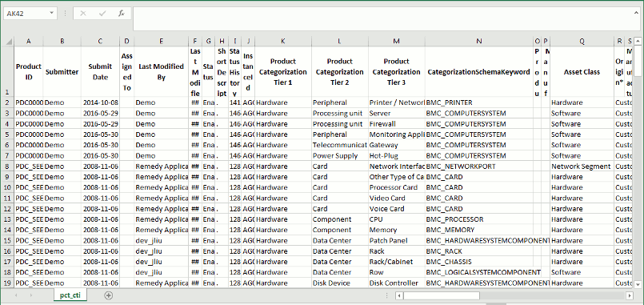Click the horizontal scrollbar thumb
This screenshot has height=305, width=644.
point(442,295)
